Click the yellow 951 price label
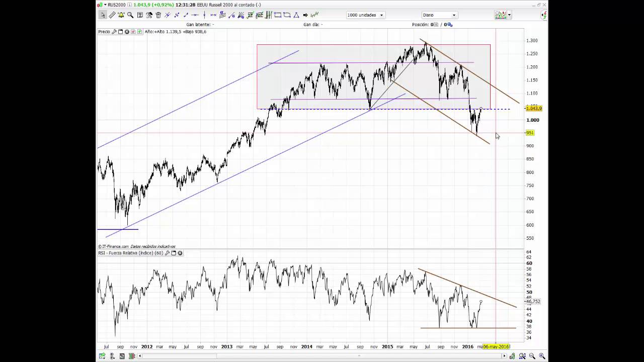The image size is (644, 362). click(x=530, y=133)
